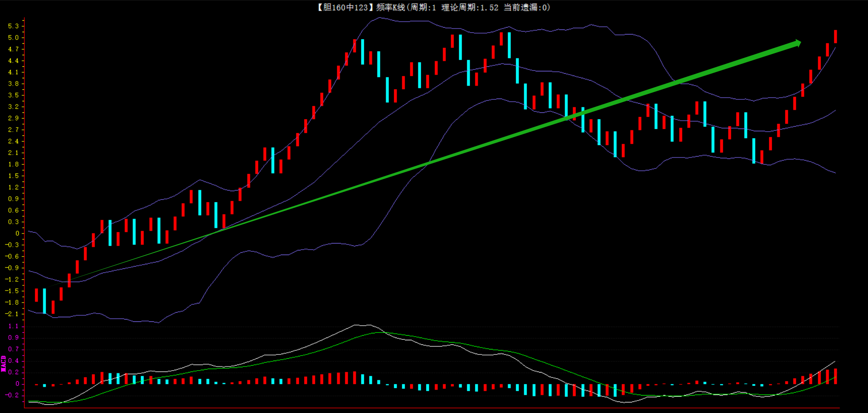Select the rightmost red candlestick
This screenshot has width=868, height=413.
pyautogui.click(x=835, y=36)
